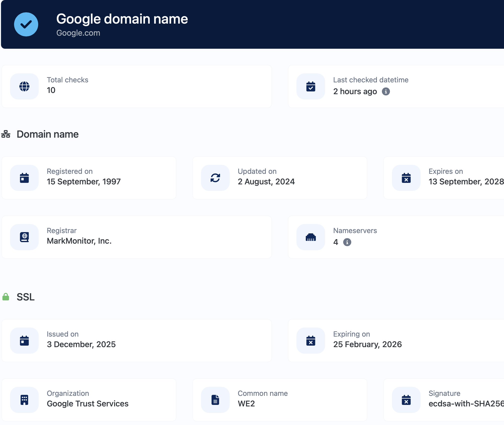504x425 pixels.
Task: Click the MarkMonitor, Inc. registrar text
Action: (79, 241)
